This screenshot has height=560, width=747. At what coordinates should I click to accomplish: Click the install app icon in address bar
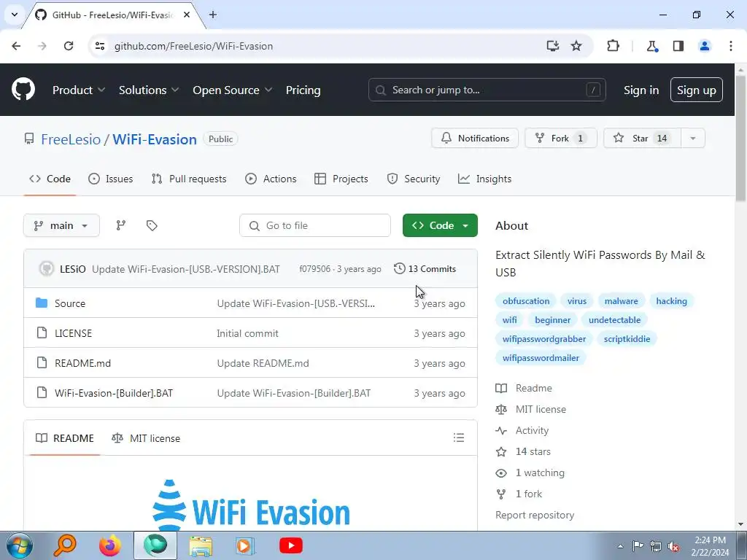(553, 46)
